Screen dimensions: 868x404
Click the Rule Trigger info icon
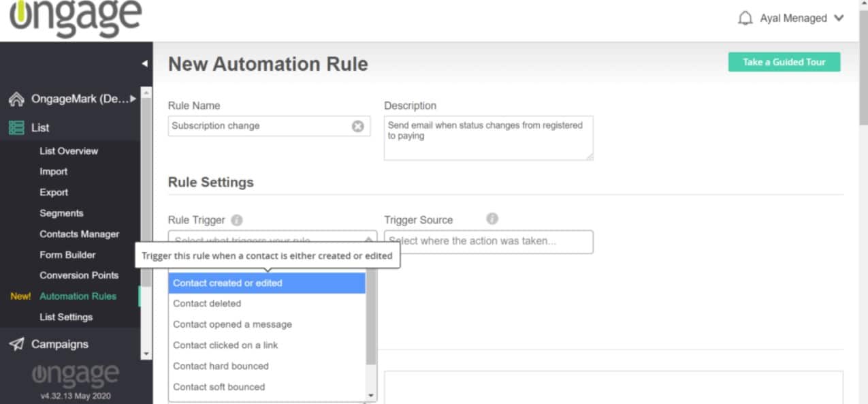236,220
